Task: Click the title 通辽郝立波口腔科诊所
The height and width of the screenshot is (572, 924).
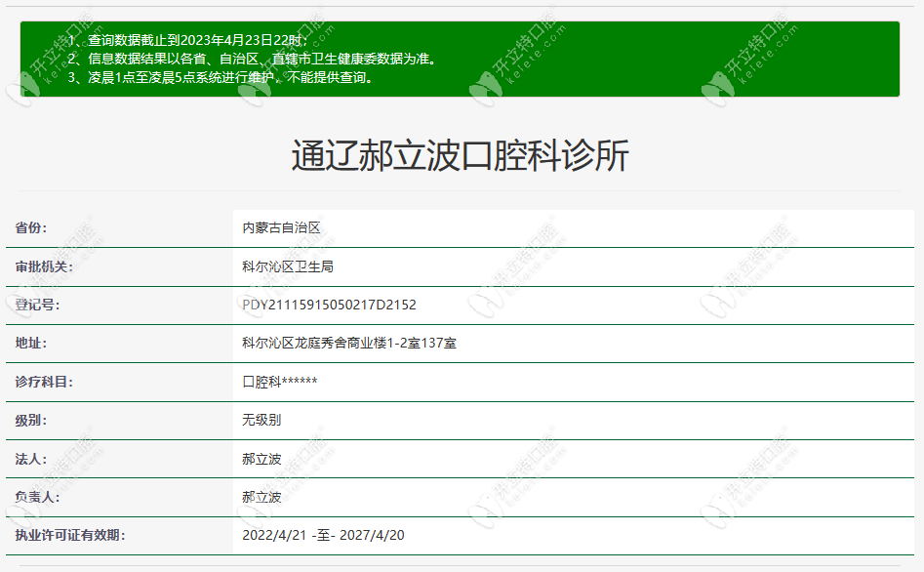Action: [x=461, y=156]
